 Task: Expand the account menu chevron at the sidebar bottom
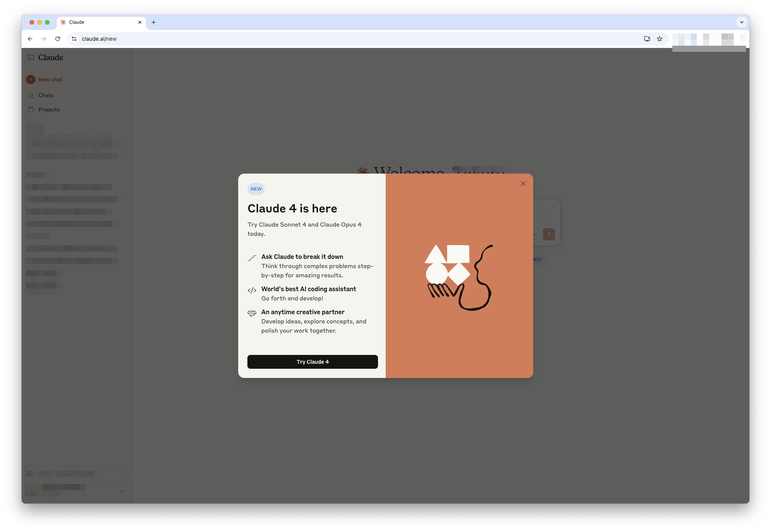(122, 491)
